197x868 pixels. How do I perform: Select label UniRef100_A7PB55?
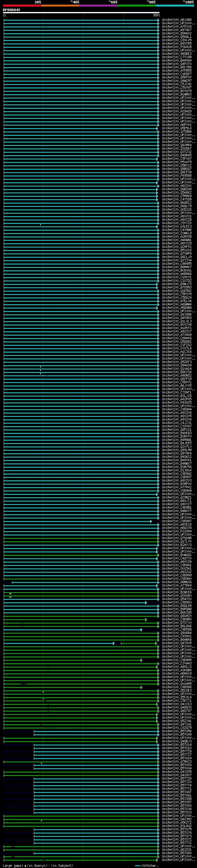tap(177, 71)
